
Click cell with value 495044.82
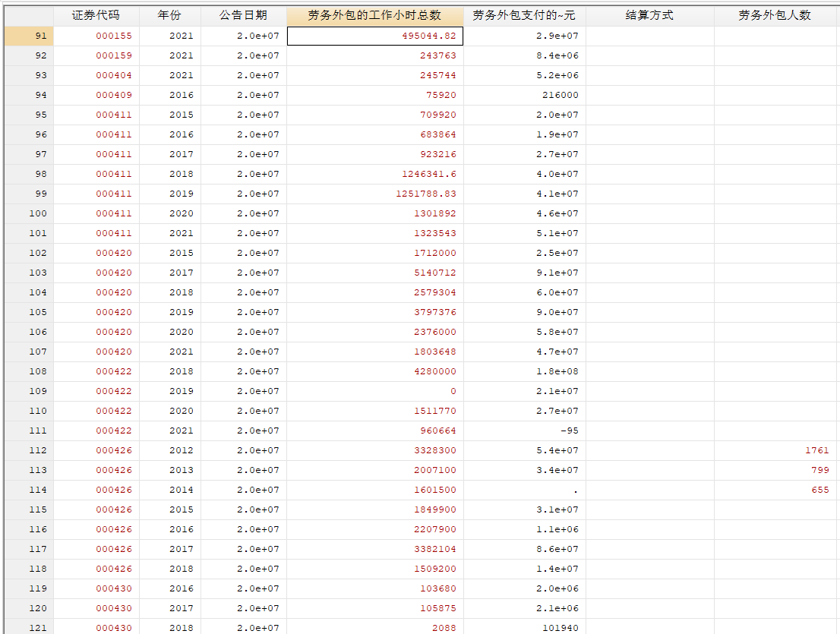375,36
